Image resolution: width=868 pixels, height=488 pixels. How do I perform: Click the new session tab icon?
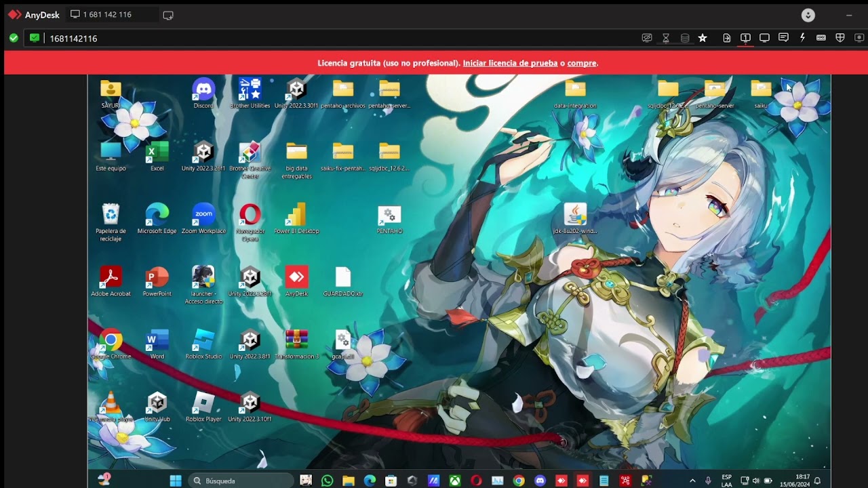point(168,15)
